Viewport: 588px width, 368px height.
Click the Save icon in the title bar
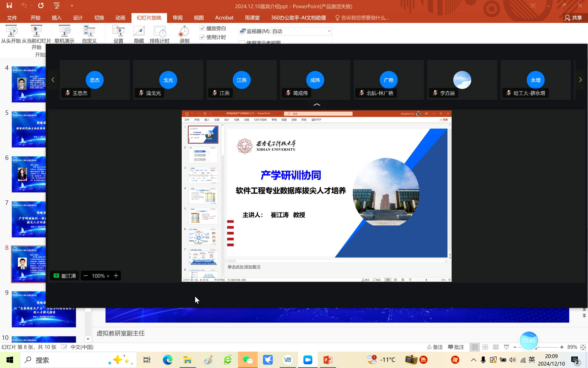pos(9,5)
